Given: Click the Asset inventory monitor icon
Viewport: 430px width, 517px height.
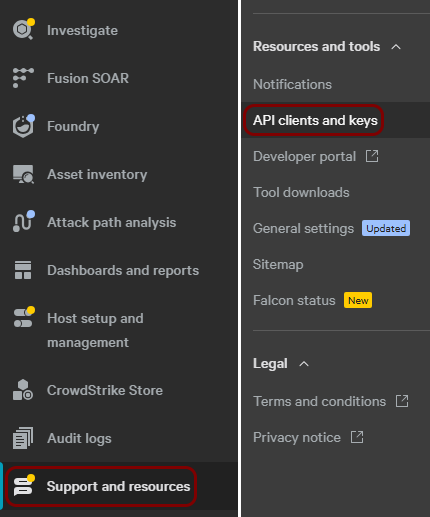Looking at the screenshot, I should 23,174.
